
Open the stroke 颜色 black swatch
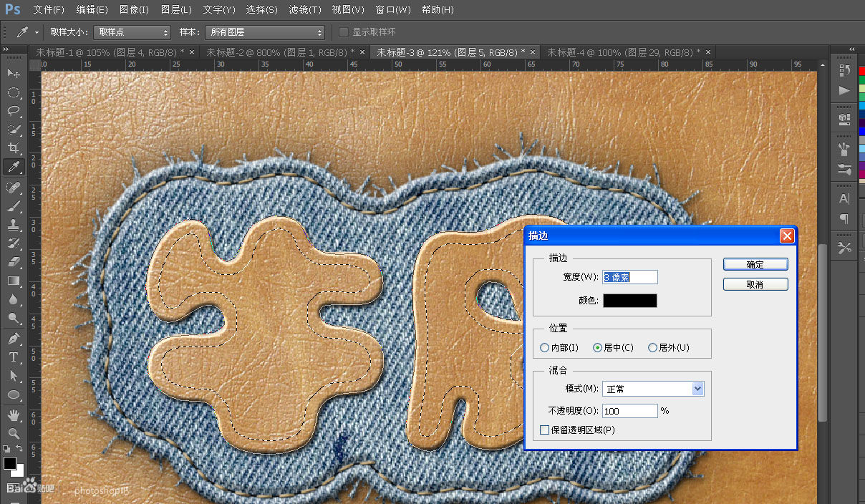[630, 301]
